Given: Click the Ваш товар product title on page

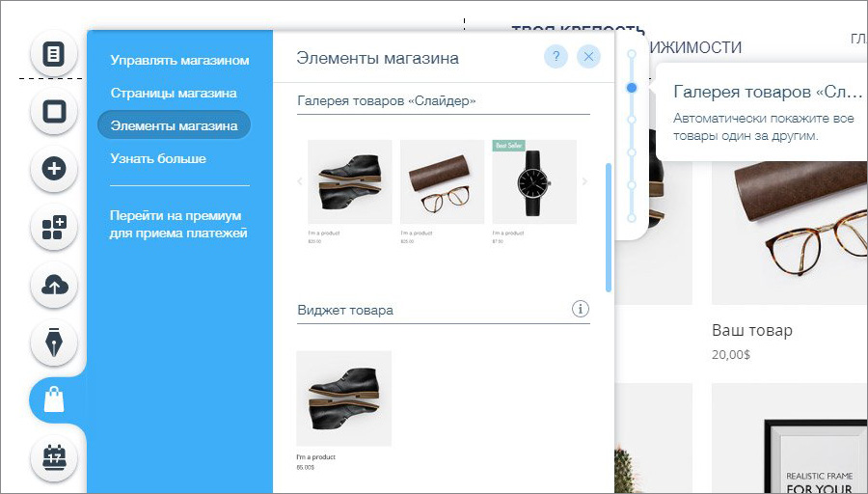Looking at the screenshot, I should pyautogui.click(x=752, y=331).
